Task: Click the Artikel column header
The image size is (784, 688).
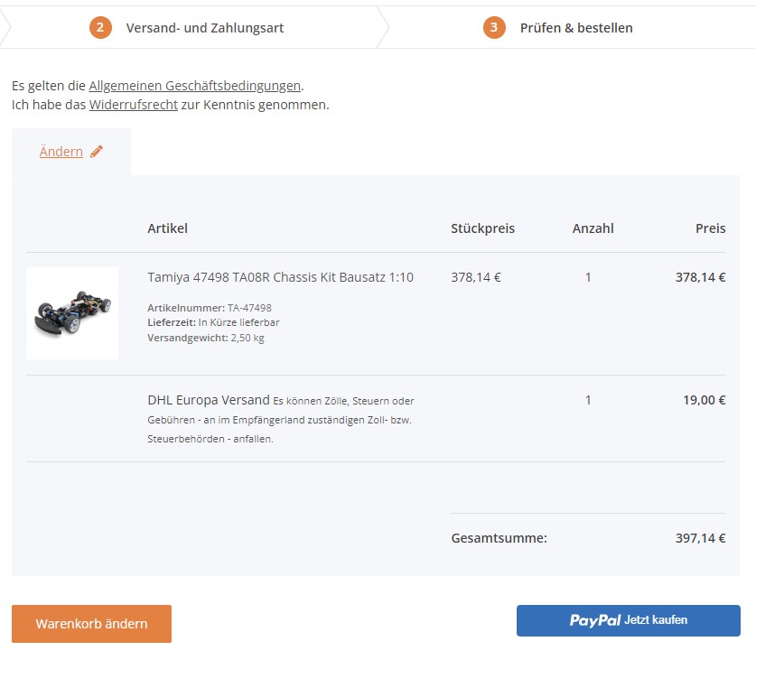Action: tap(167, 228)
